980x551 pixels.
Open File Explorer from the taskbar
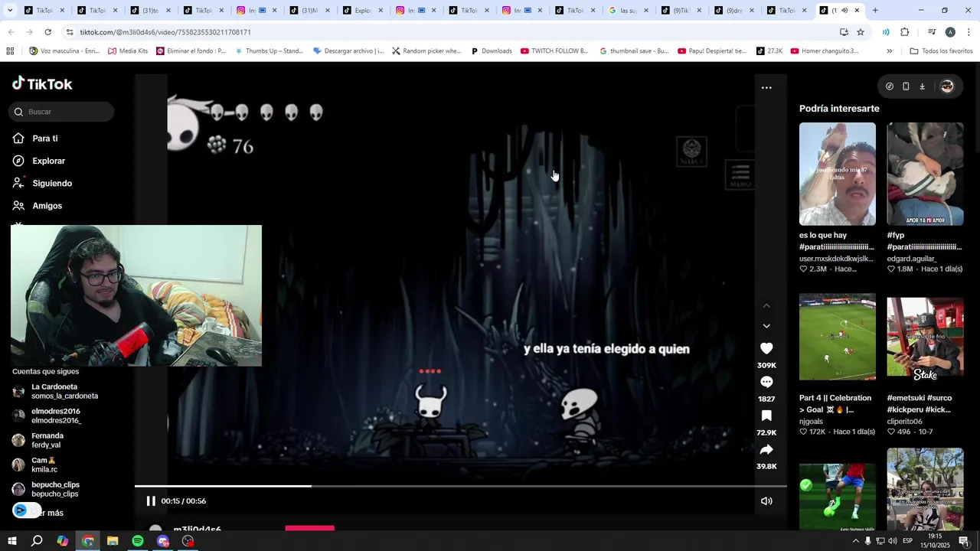(x=113, y=541)
